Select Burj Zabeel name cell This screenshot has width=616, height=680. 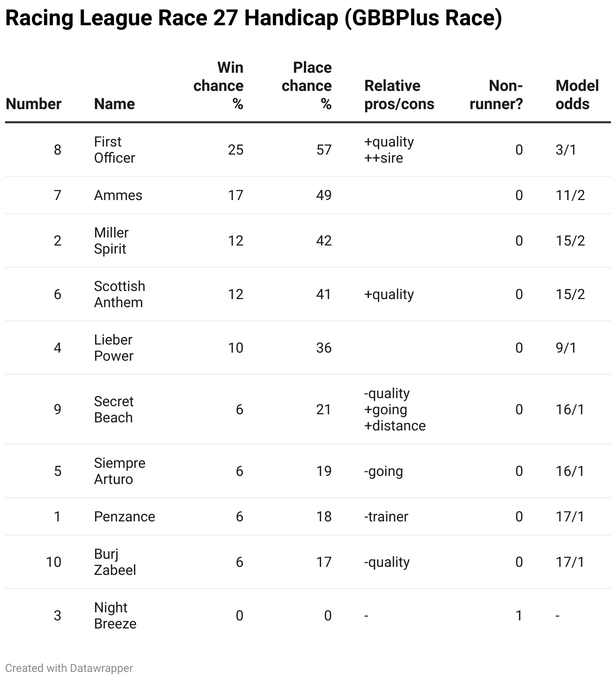115,562
